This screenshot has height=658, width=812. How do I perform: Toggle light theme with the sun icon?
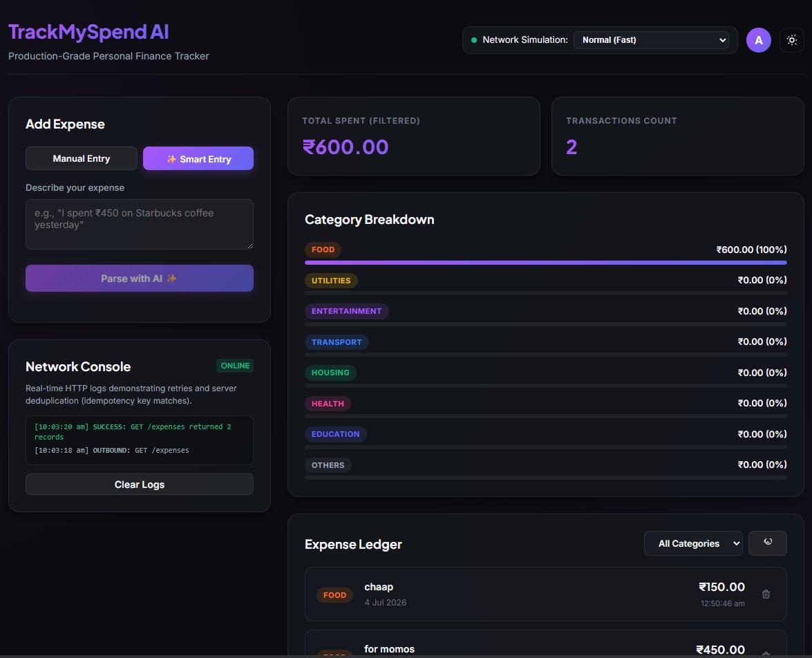[791, 40]
